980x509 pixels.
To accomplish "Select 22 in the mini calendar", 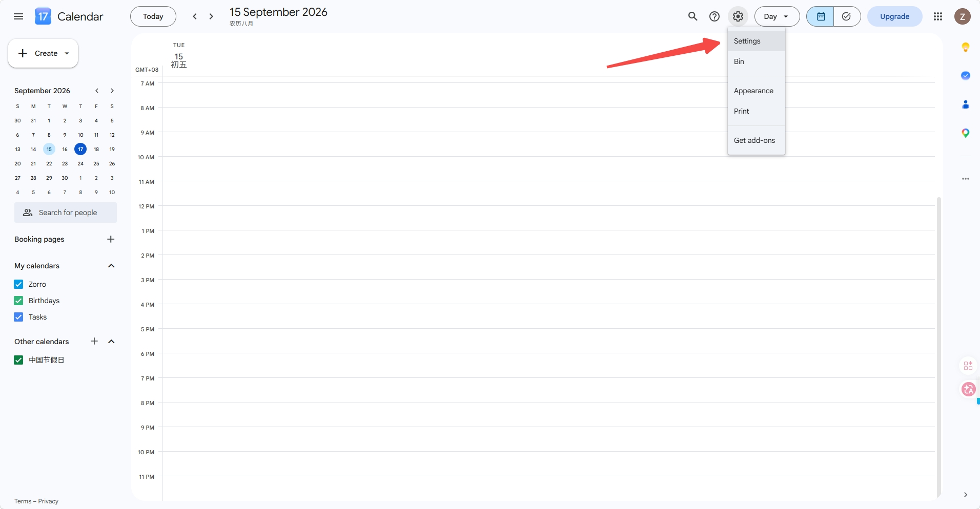I will coord(49,163).
